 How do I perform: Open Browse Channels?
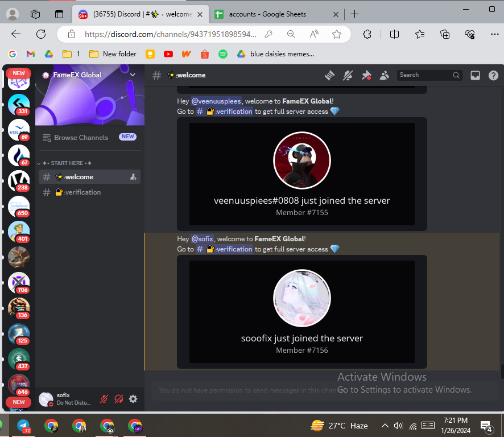click(89, 137)
